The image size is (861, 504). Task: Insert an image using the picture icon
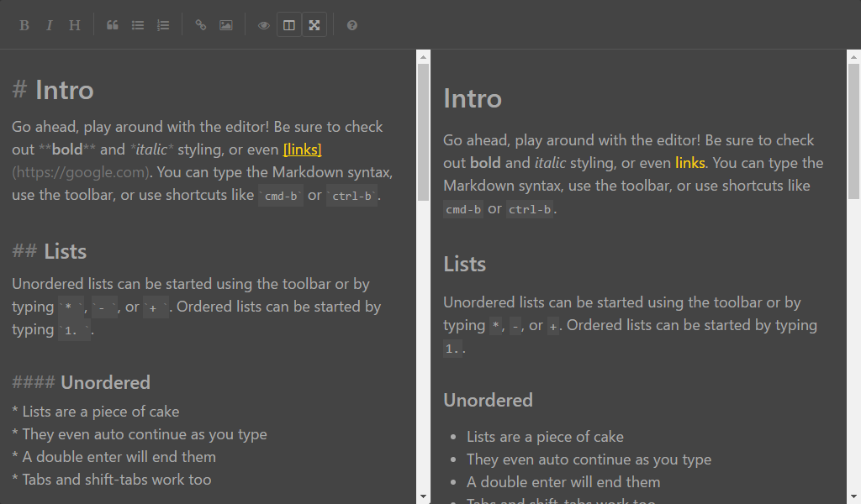[x=226, y=25]
